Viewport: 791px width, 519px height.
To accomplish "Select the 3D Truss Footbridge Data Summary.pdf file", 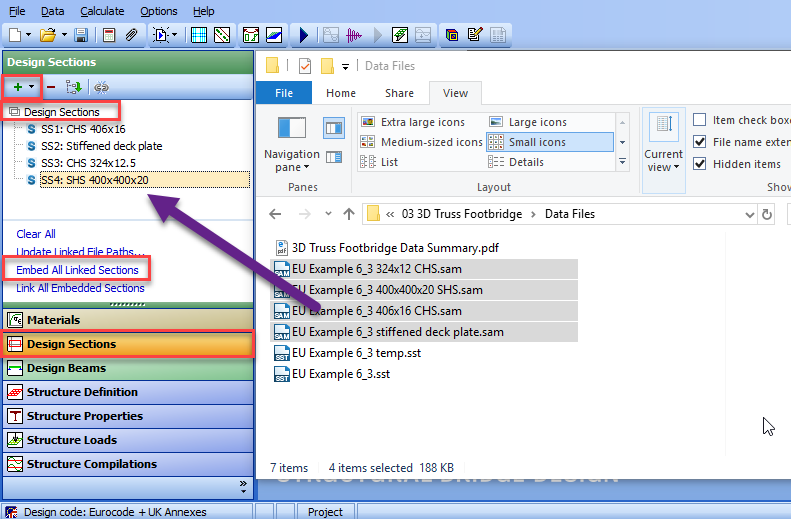I will click(x=386, y=248).
